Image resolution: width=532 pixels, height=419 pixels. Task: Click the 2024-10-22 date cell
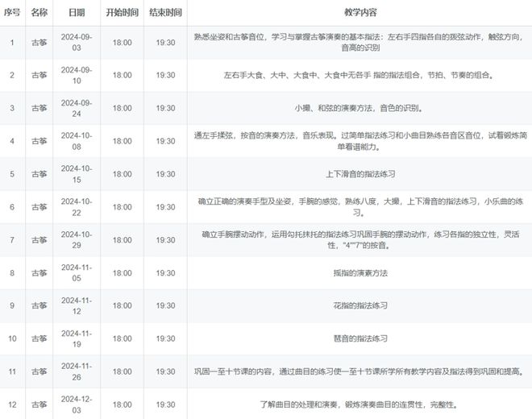tap(77, 207)
